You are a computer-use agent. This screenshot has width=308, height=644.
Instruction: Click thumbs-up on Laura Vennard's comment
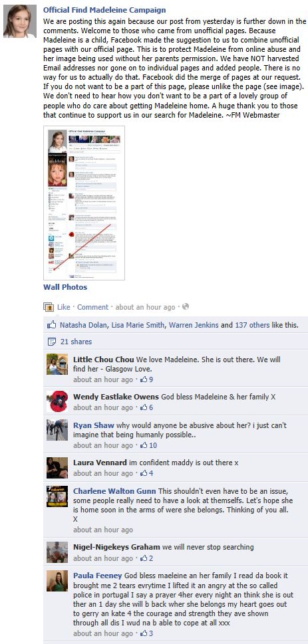coord(144,474)
